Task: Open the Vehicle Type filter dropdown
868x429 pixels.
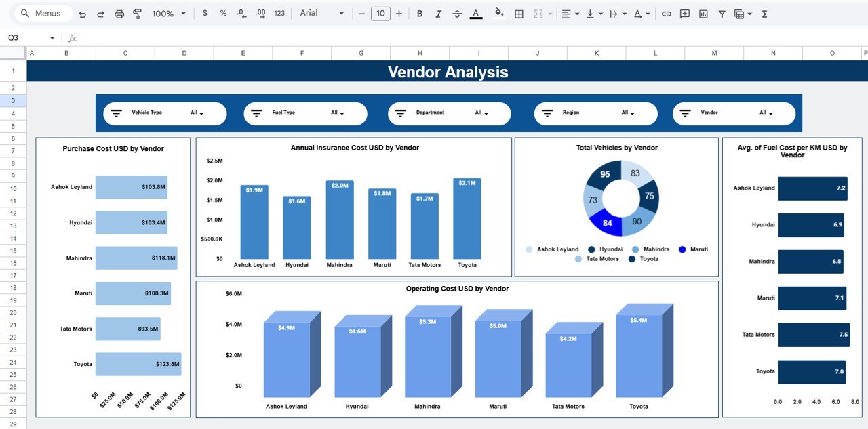Action: tap(198, 113)
